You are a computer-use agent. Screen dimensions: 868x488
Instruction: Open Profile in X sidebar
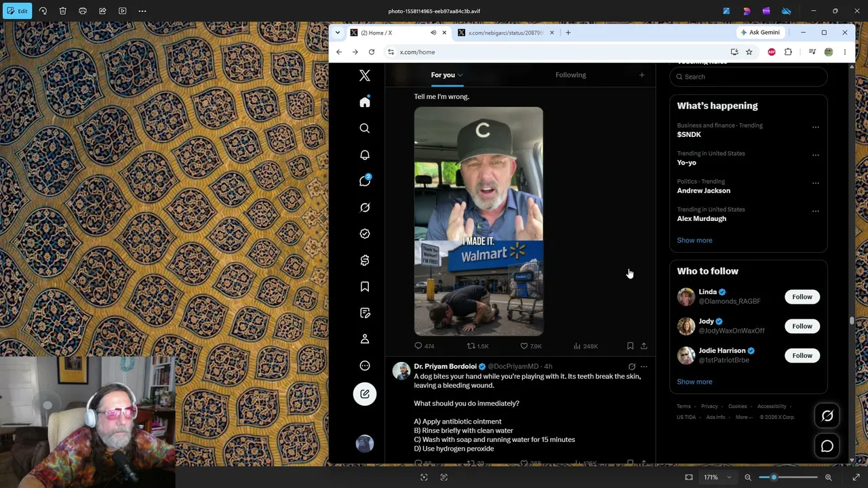click(x=365, y=339)
